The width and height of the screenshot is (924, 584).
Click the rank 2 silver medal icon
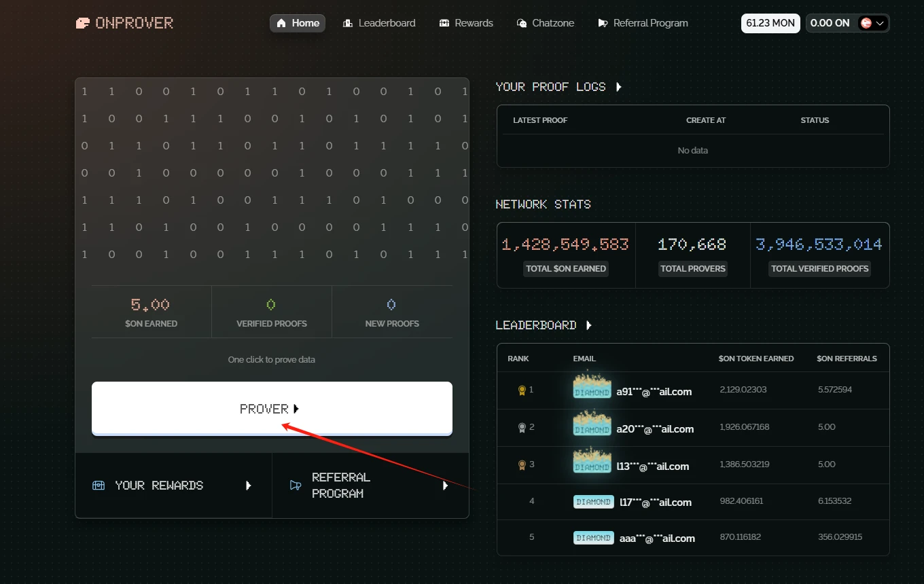[x=522, y=427]
